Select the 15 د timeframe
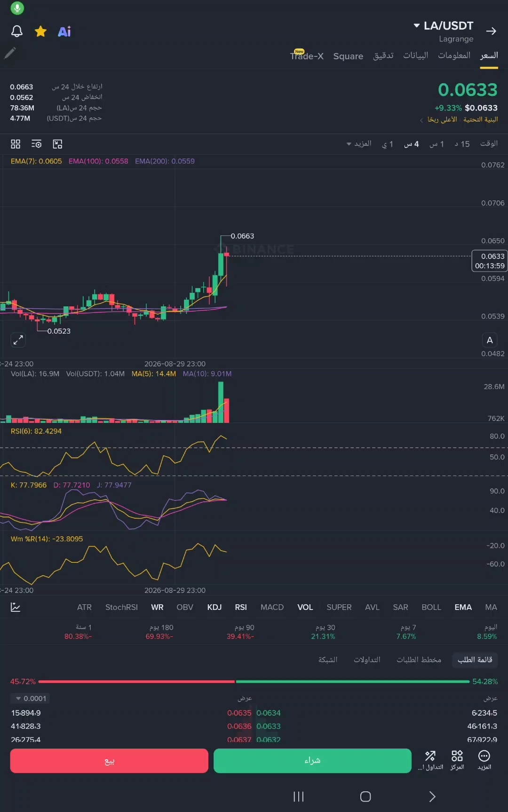Image resolution: width=508 pixels, height=812 pixels. point(462,144)
